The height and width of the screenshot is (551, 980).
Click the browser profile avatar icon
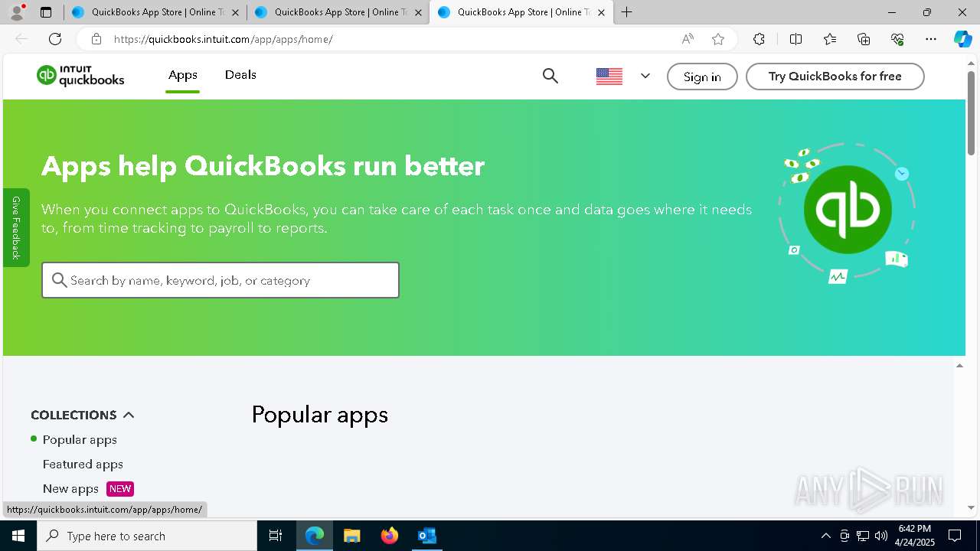click(17, 11)
